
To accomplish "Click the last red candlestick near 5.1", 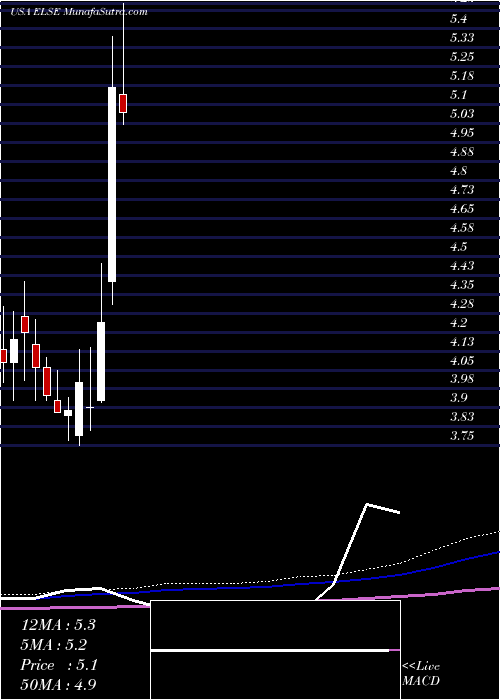I will (123, 103).
